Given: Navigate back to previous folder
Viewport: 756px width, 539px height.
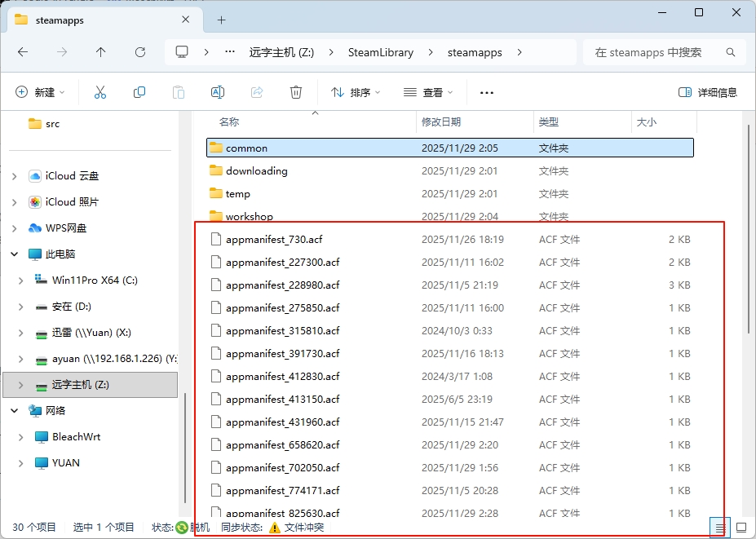Looking at the screenshot, I should [23, 52].
